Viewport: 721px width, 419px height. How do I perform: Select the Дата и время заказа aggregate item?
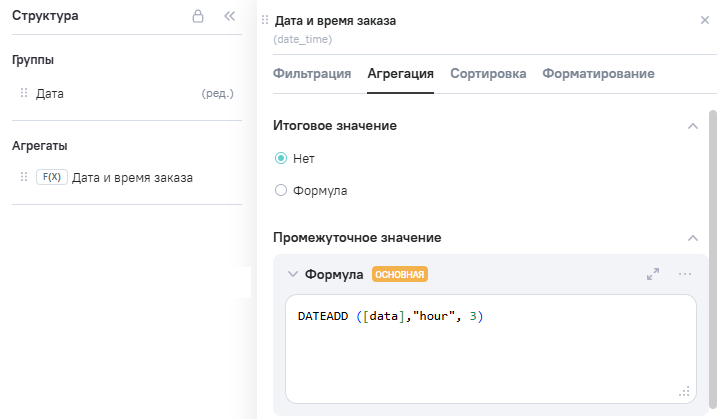click(132, 178)
